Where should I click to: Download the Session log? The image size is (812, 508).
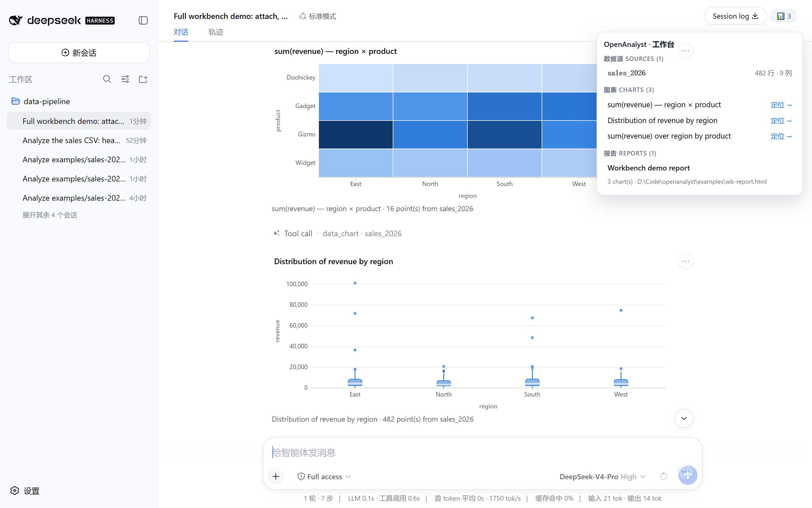click(x=735, y=16)
